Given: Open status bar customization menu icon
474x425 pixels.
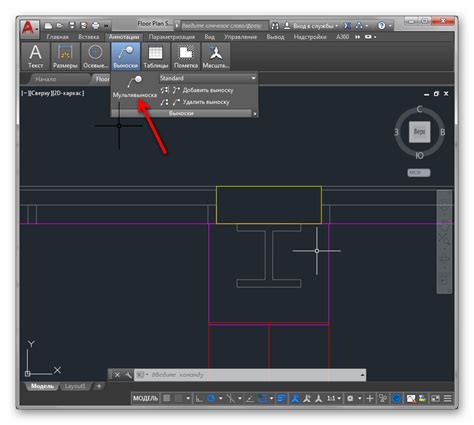Looking at the screenshot, I should pos(448,398).
